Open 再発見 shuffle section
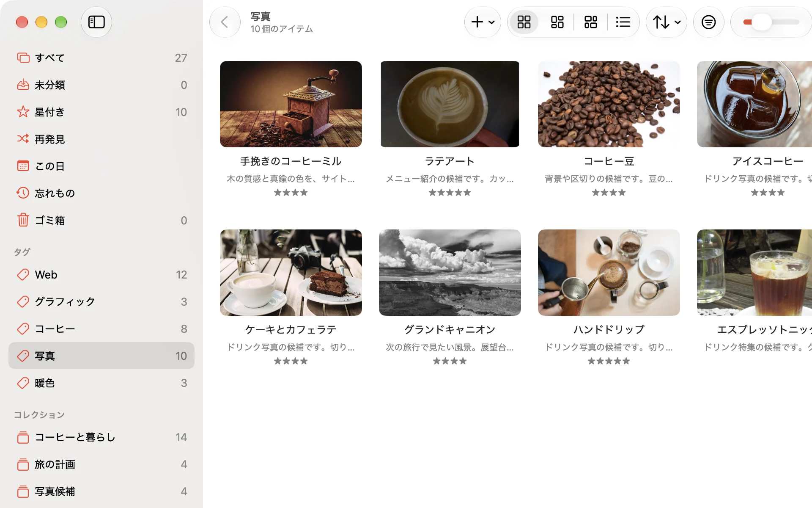 click(101, 139)
